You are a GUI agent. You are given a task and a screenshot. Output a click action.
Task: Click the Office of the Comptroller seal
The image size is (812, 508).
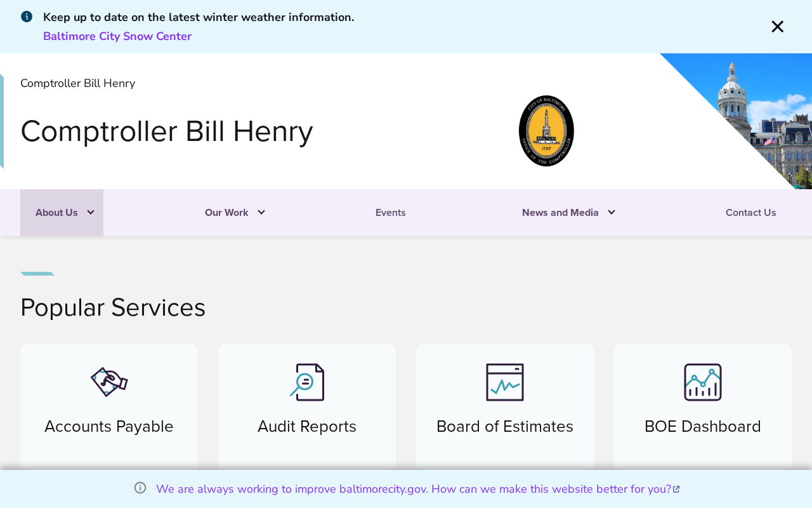[546, 131]
